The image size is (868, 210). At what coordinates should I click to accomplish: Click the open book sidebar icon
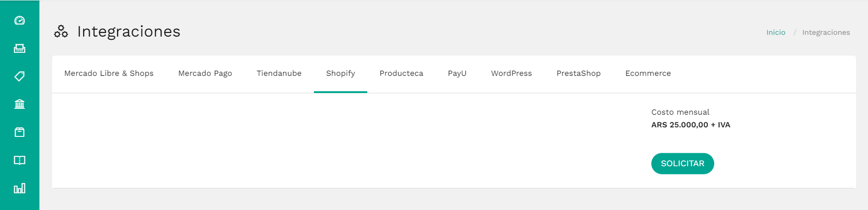19,160
